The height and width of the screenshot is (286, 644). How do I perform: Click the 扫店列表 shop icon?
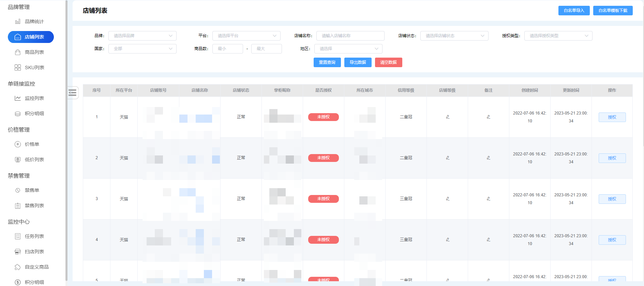point(18,252)
